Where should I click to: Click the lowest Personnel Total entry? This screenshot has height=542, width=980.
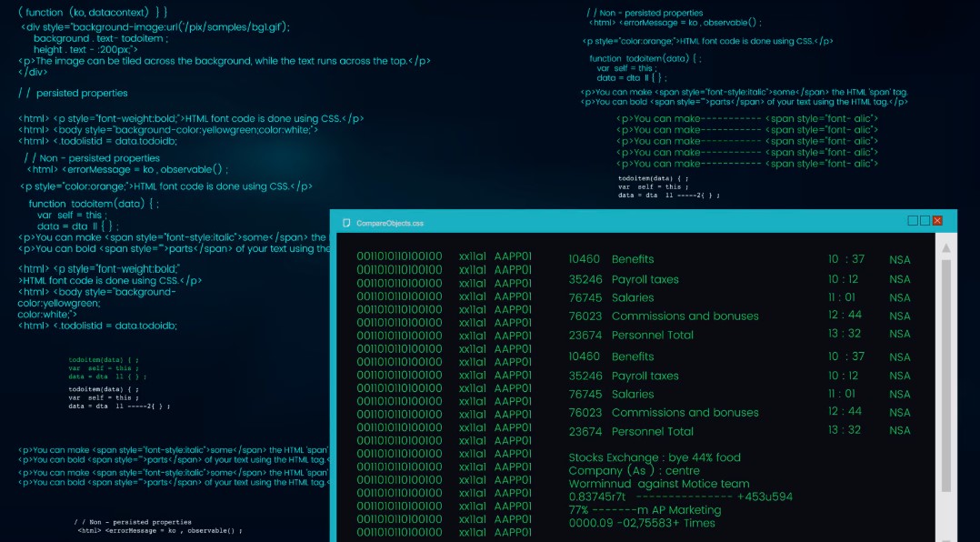[x=652, y=432]
